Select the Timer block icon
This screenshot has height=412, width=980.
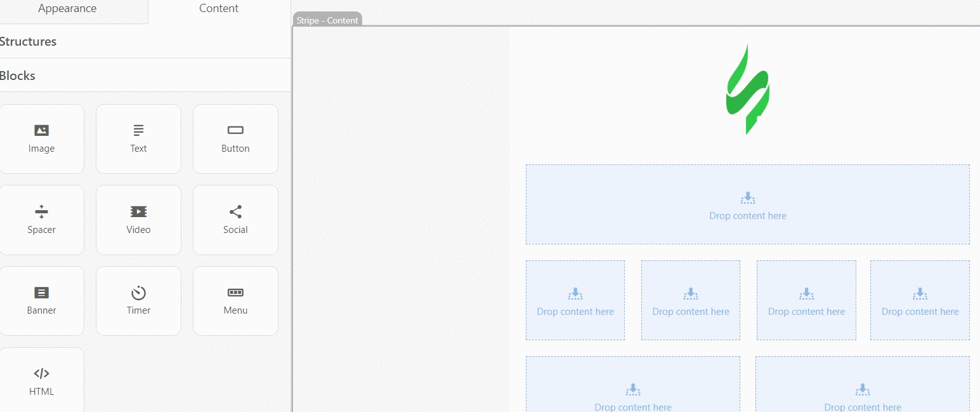(x=138, y=293)
